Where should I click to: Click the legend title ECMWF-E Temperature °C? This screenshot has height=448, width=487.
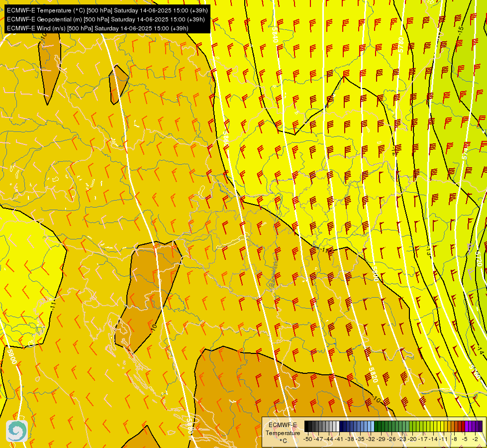[283, 433]
